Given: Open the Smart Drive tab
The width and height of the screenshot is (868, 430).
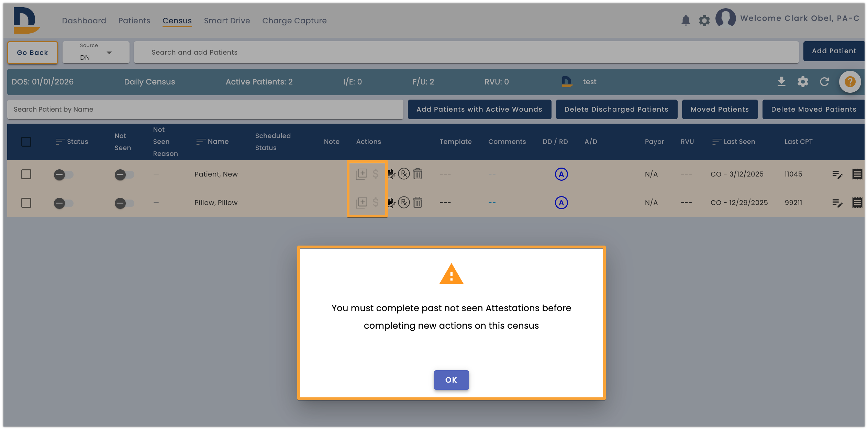Looking at the screenshot, I should [227, 21].
